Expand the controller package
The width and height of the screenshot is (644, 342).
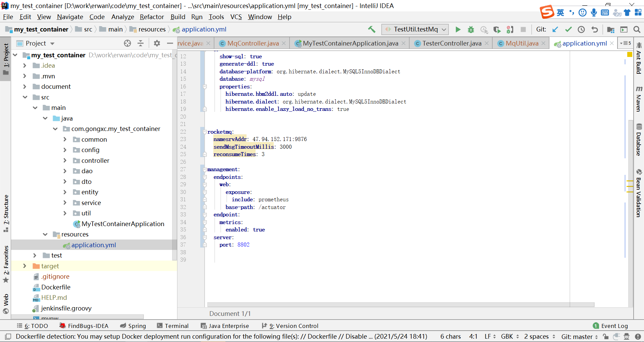(x=65, y=160)
